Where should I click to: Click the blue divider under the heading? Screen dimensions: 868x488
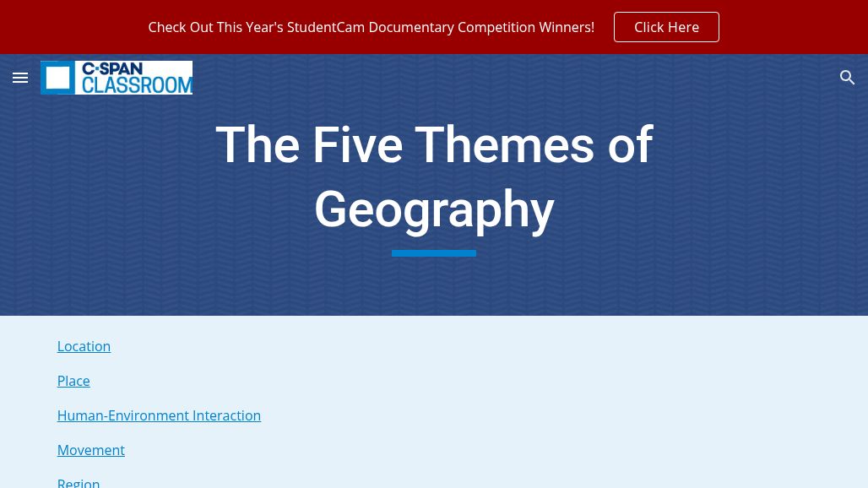[x=434, y=253]
